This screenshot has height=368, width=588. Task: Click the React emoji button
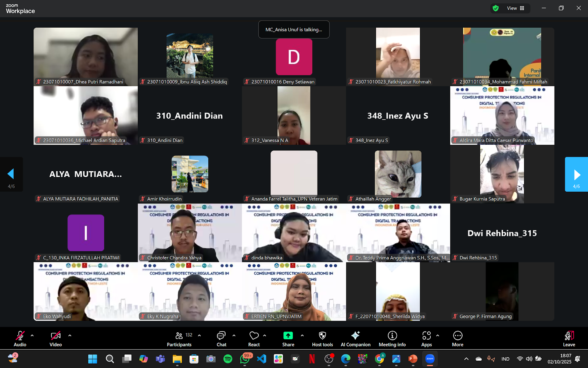pos(254,339)
